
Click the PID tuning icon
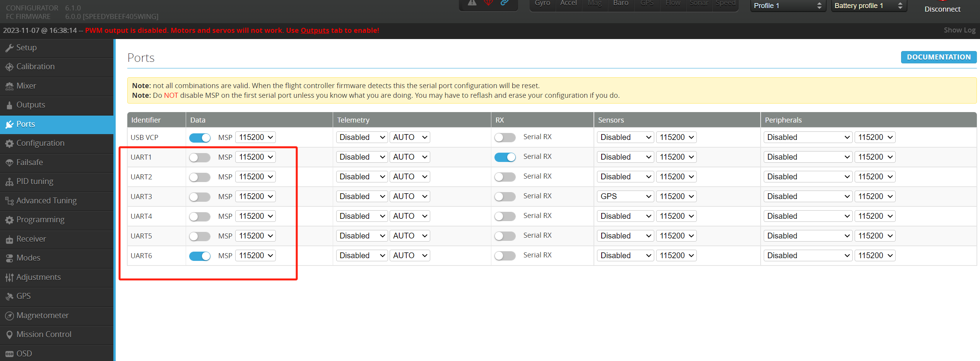[9, 182]
